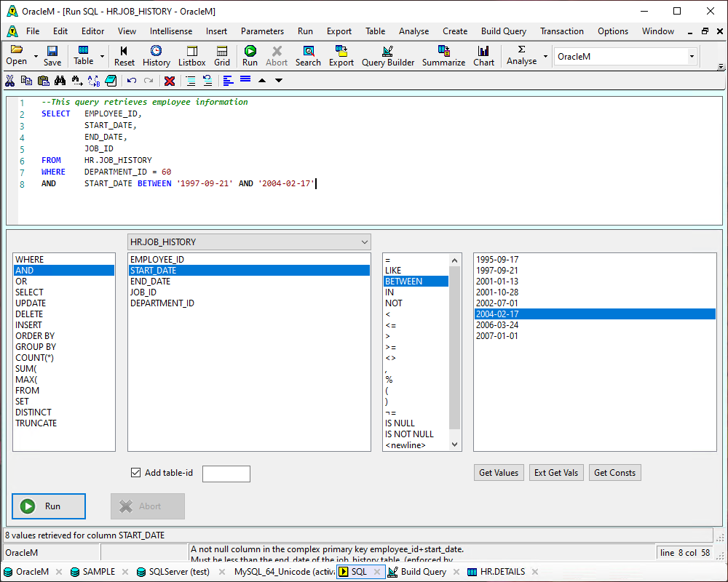
Task: Click the table-id text field
Action: [226, 474]
